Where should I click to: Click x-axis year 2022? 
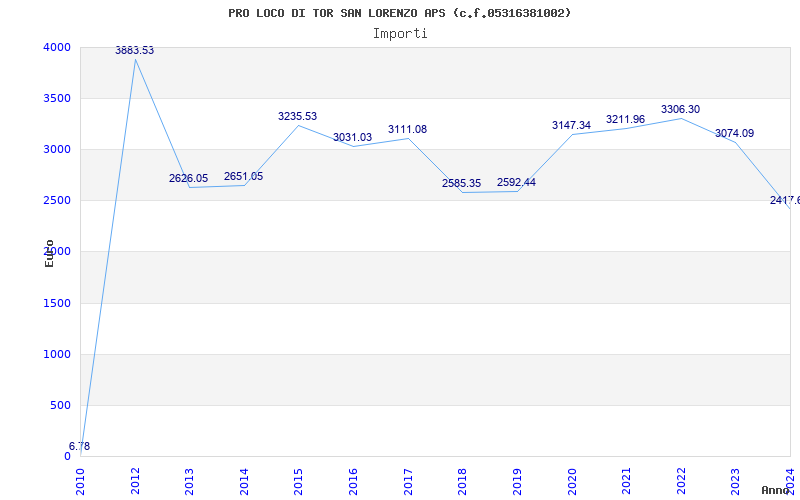pos(681,482)
